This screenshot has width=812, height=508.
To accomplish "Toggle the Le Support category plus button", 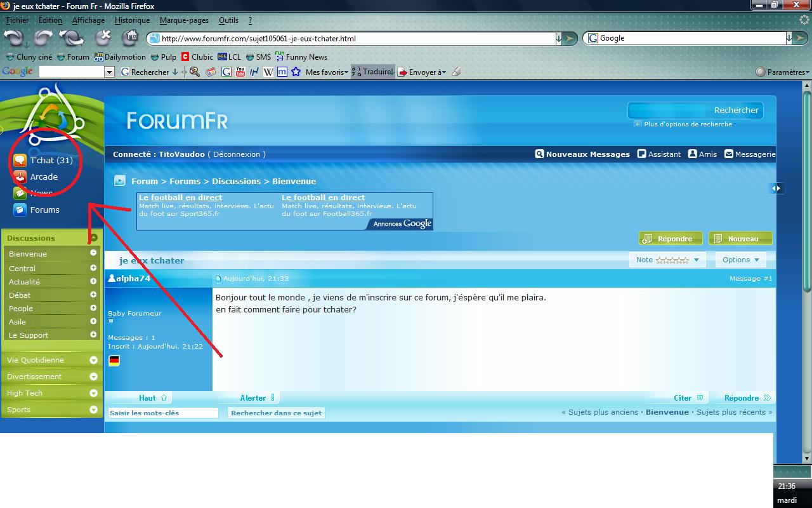I will tap(93, 335).
